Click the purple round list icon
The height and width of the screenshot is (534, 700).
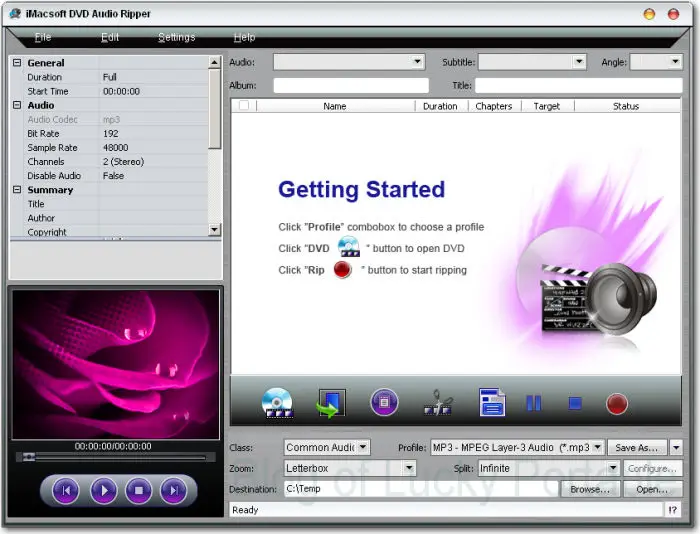384,402
